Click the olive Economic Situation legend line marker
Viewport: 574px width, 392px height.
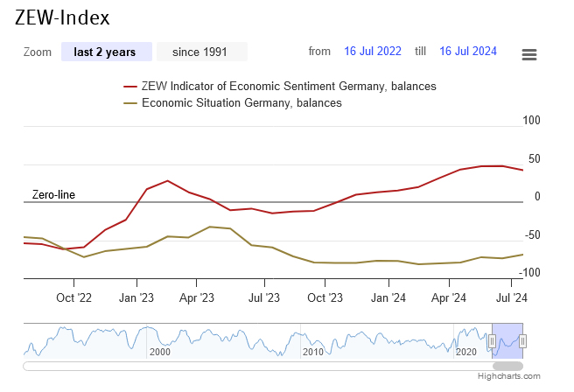click(x=130, y=103)
